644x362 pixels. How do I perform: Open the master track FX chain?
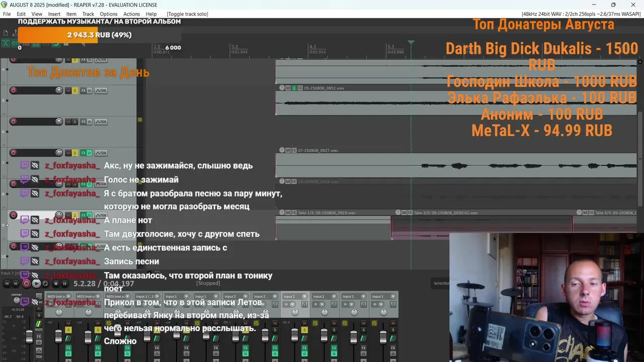tap(39, 336)
